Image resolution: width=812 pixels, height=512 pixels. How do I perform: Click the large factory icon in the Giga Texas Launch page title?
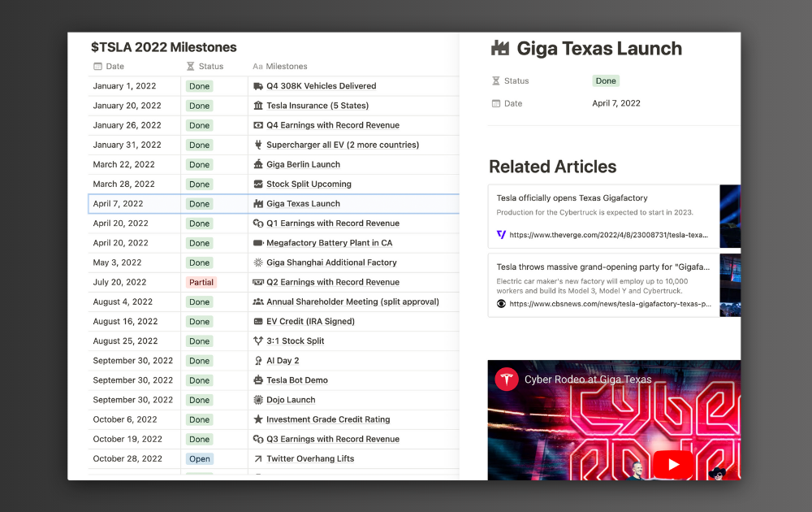(x=499, y=48)
